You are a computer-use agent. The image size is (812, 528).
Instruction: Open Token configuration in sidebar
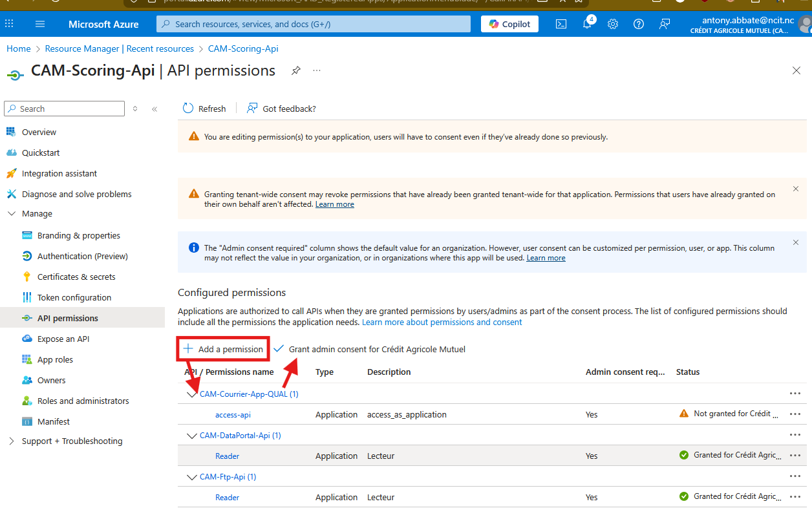pyautogui.click(x=74, y=297)
